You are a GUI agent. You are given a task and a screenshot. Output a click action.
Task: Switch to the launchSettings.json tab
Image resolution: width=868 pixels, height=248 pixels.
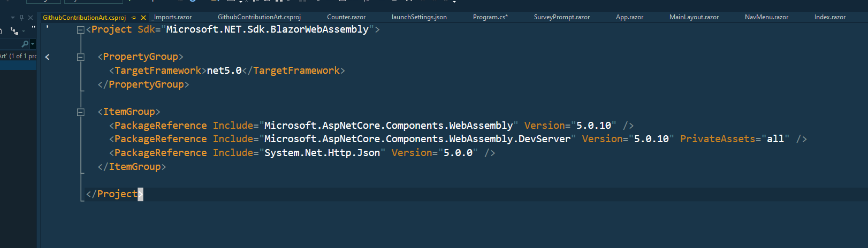(x=418, y=17)
